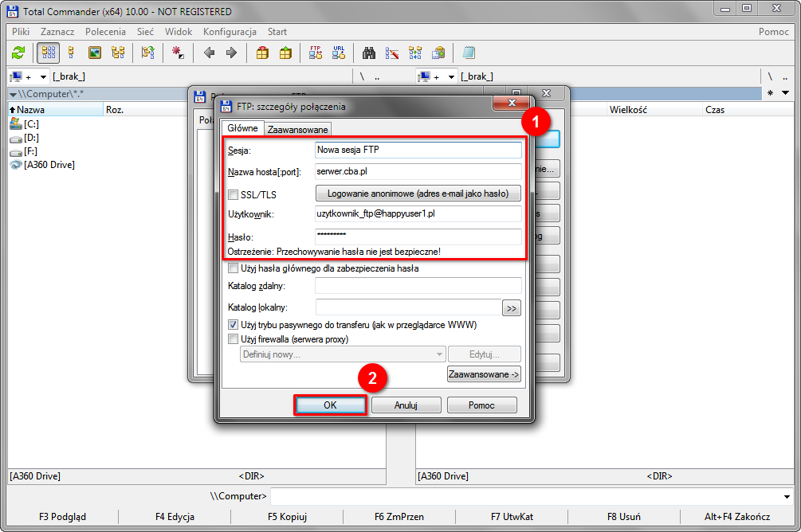Click the unpack files box icon
Screen dimensions: 801x532
(285, 53)
